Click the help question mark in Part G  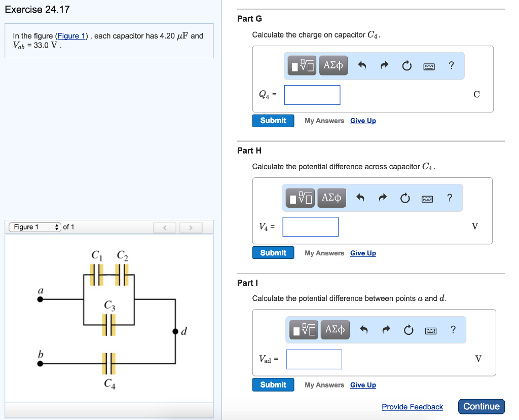click(x=451, y=65)
